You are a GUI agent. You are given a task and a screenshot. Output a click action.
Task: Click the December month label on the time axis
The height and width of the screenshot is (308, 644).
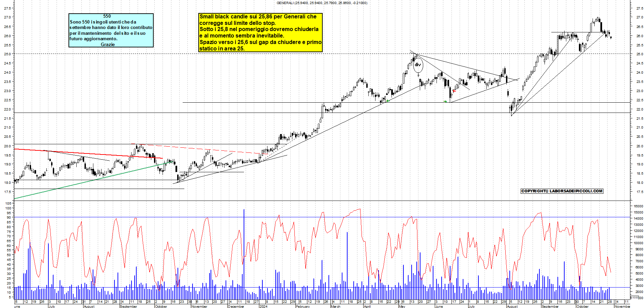[x=236, y=306]
